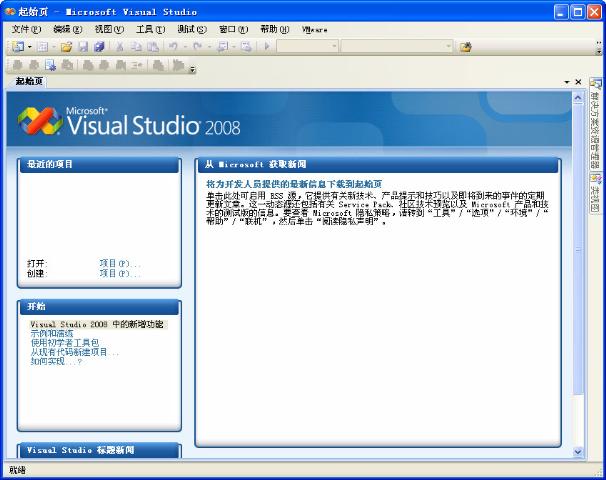Click the 就绪 status bar text

point(17,470)
